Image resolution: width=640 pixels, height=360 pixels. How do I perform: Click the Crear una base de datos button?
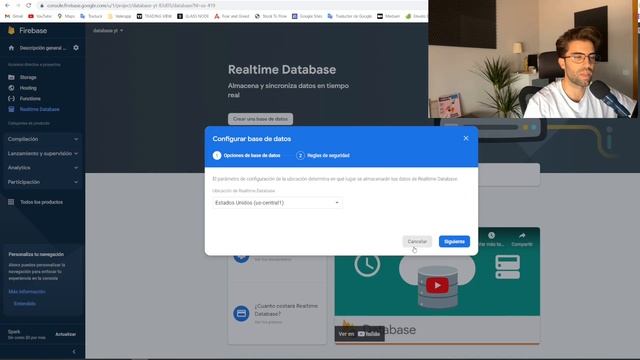coord(260,119)
